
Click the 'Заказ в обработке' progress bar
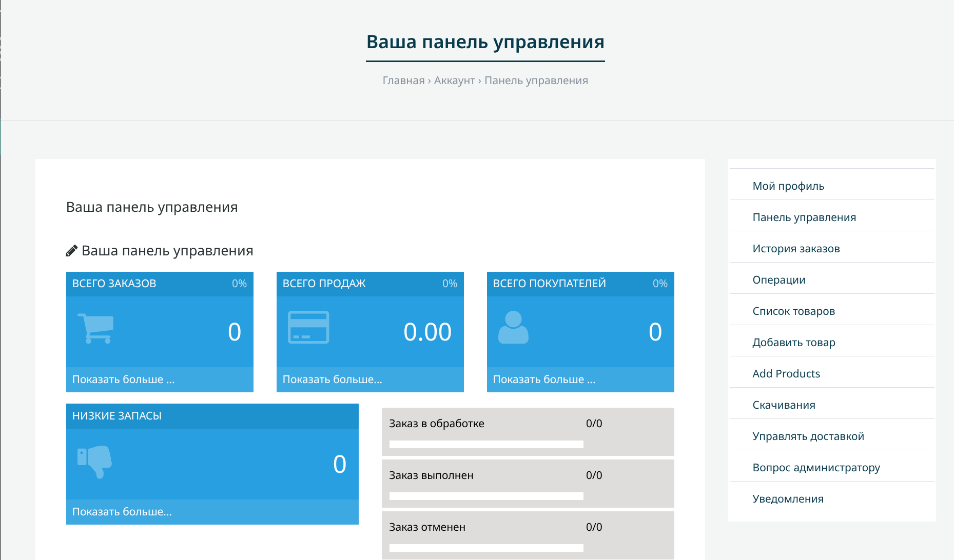click(486, 444)
